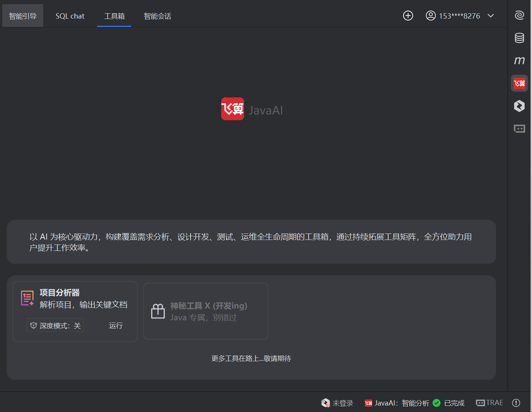
Task: Click the account number 153****8276
Action: click(459, 16)
